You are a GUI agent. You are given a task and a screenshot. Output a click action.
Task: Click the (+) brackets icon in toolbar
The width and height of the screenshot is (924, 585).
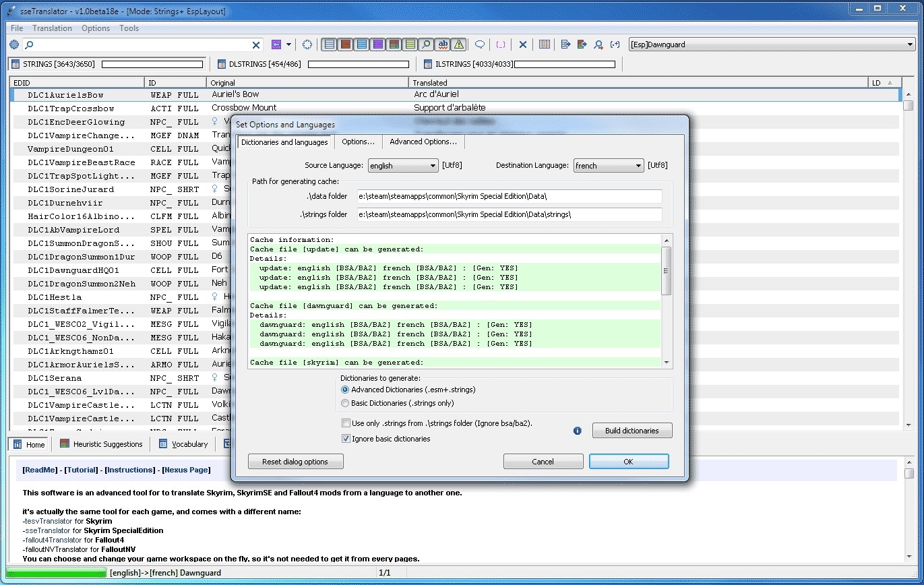(x=615, y=44)
